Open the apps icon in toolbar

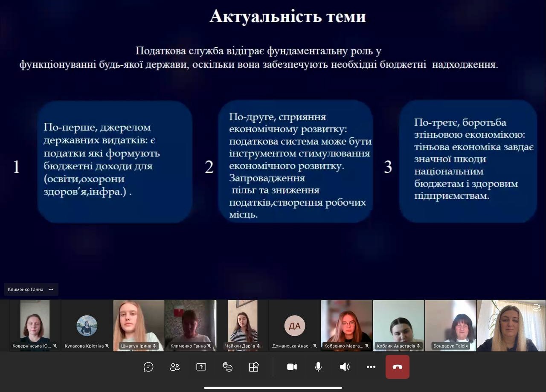[x=254, y=367]
